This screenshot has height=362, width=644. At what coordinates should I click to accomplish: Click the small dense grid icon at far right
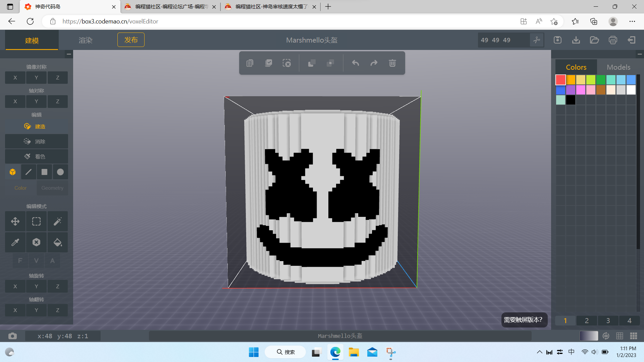pos(634,336)
